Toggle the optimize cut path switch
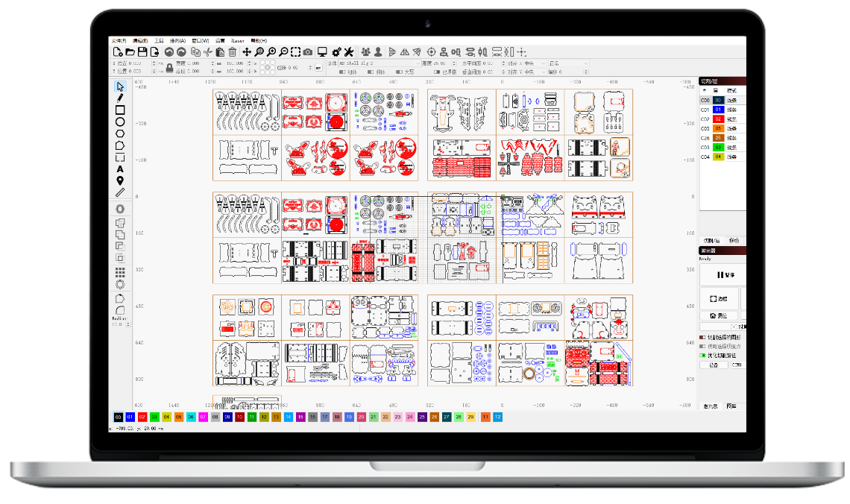The height and width of the screenshot is (504, 850). pyautogui.click(x=702, y=356)
